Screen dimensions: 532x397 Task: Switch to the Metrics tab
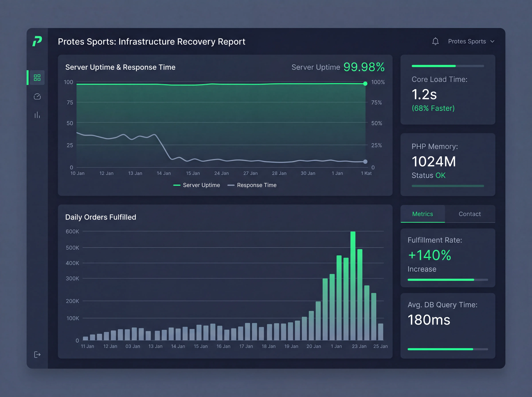coord(423,214)
